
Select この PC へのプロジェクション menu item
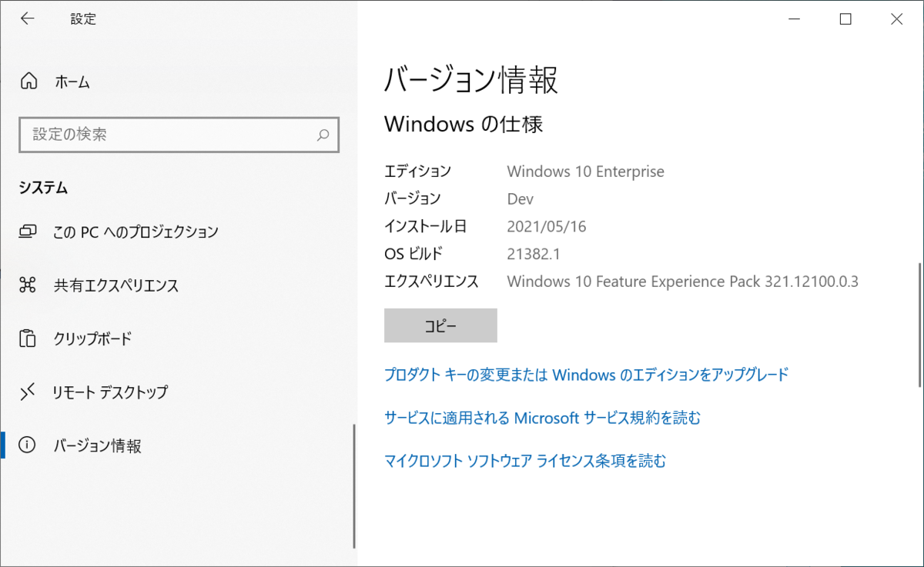179,231
